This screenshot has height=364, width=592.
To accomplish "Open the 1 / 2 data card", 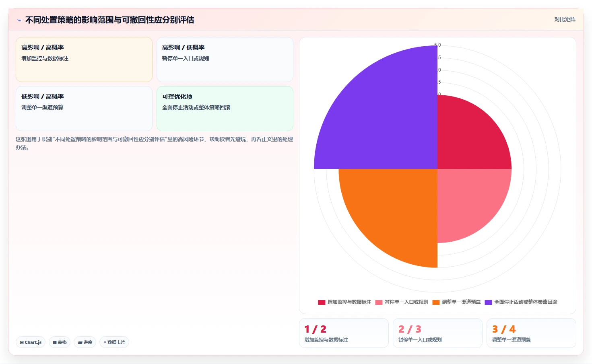I will 344,333.
